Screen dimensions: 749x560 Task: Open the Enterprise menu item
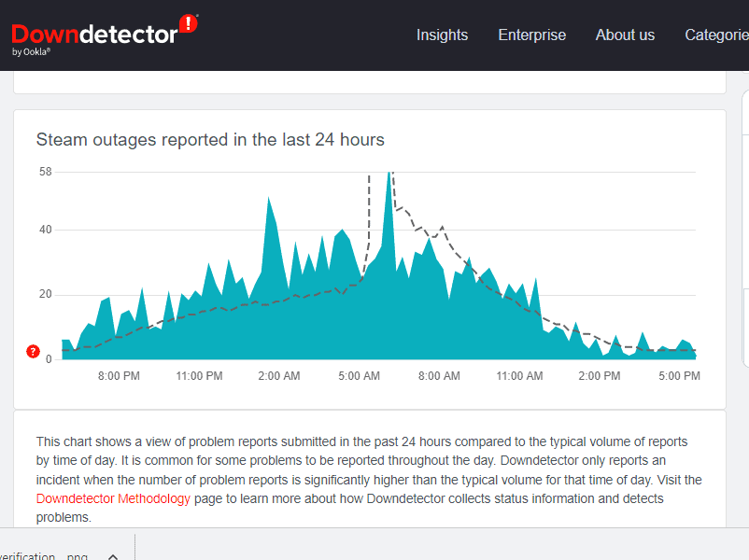point(531,35)
